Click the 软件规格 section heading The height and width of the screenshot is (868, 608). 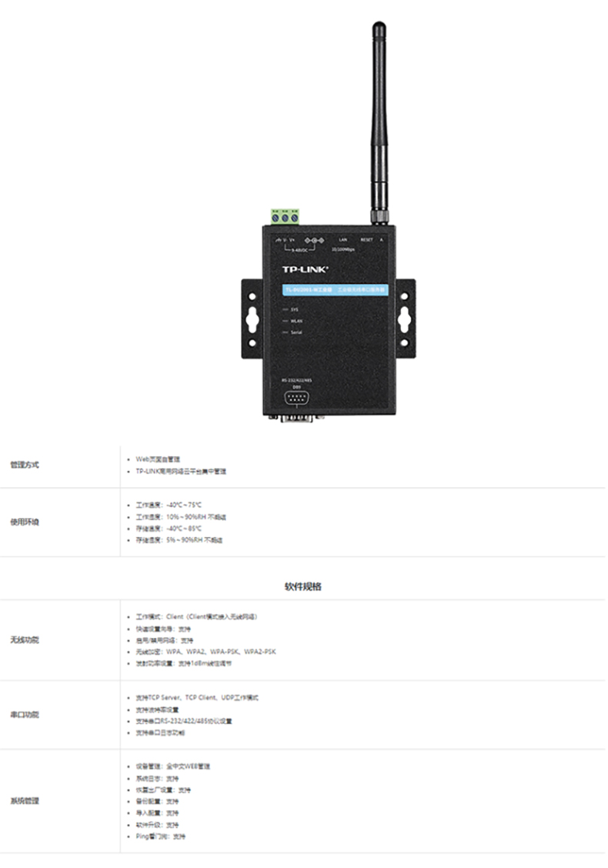[303, 586]
